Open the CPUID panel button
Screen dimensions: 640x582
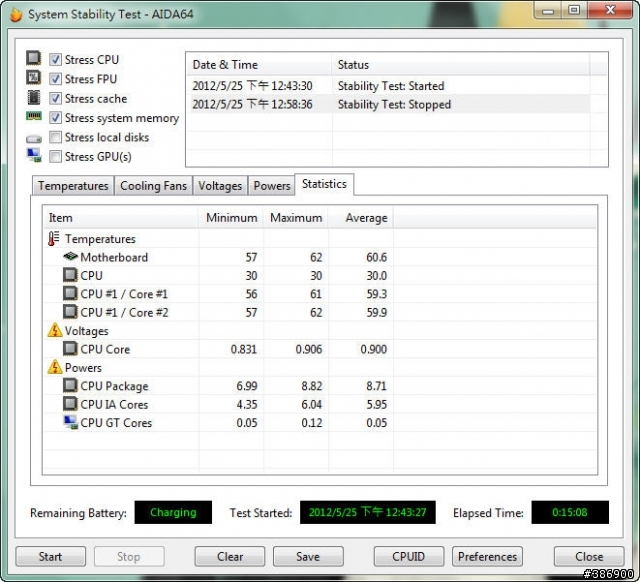(x=409, y=556)
